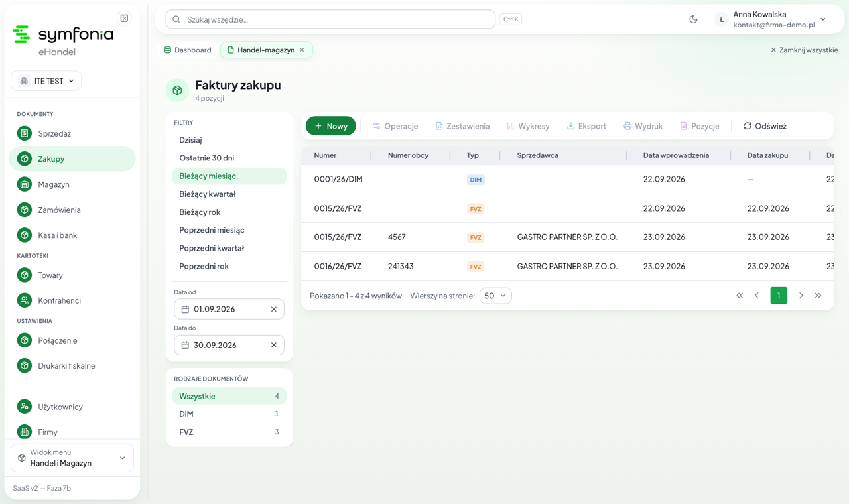Screen dimensions: 849x504
Task: Open Wierszy na stronie 50 dropdown
Action: [x=495, y=296]
